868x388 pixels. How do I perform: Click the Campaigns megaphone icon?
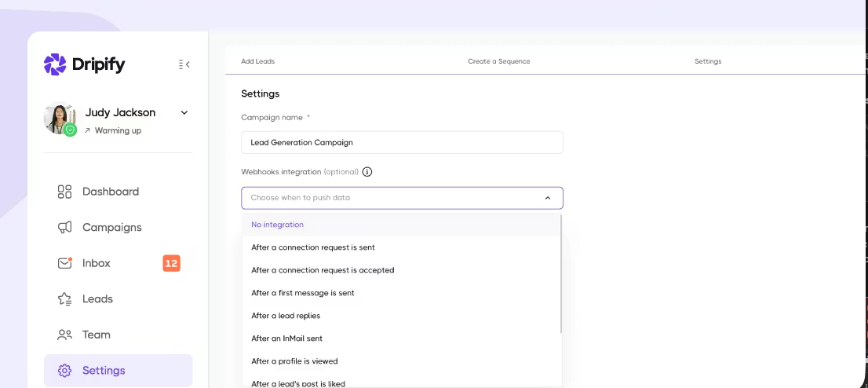[x=65, y=228]
